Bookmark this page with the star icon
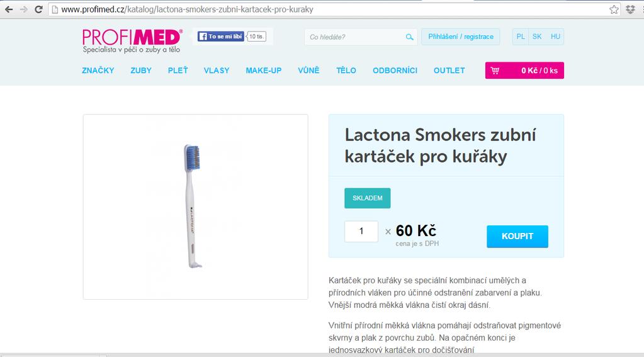The height and width of the screenshot is (357, 644). pos(614,9)
